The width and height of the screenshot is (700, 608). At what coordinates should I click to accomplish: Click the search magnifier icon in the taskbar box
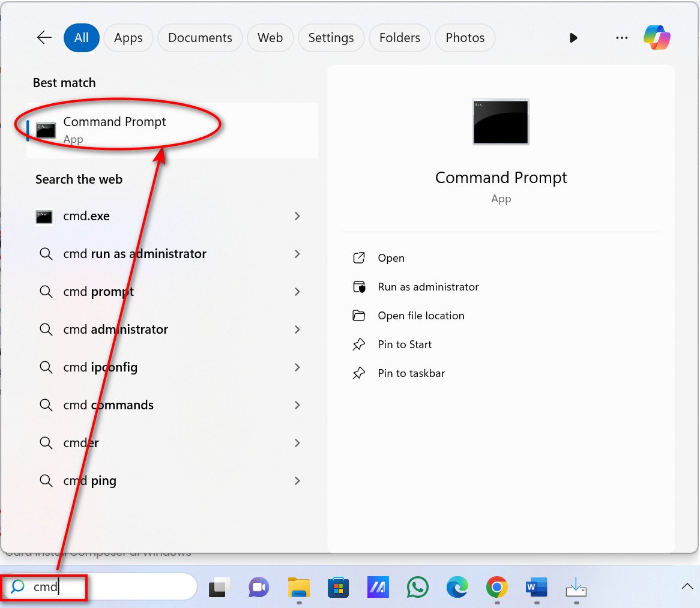17,586
